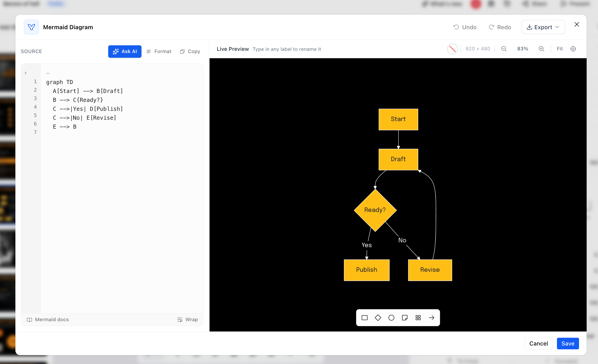Redo the last undone change

[x=500, y=27]
